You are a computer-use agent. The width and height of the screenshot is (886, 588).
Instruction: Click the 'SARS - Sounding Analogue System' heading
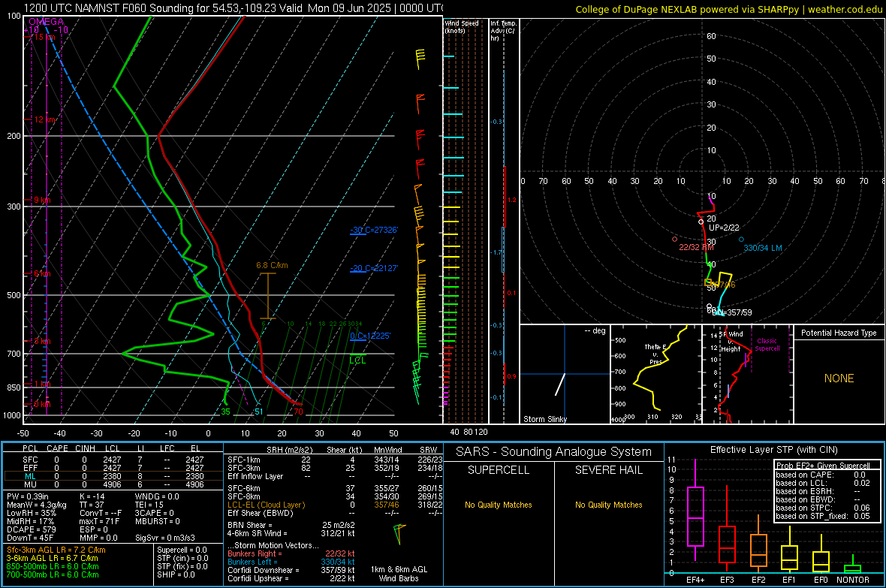coord(554,452)
